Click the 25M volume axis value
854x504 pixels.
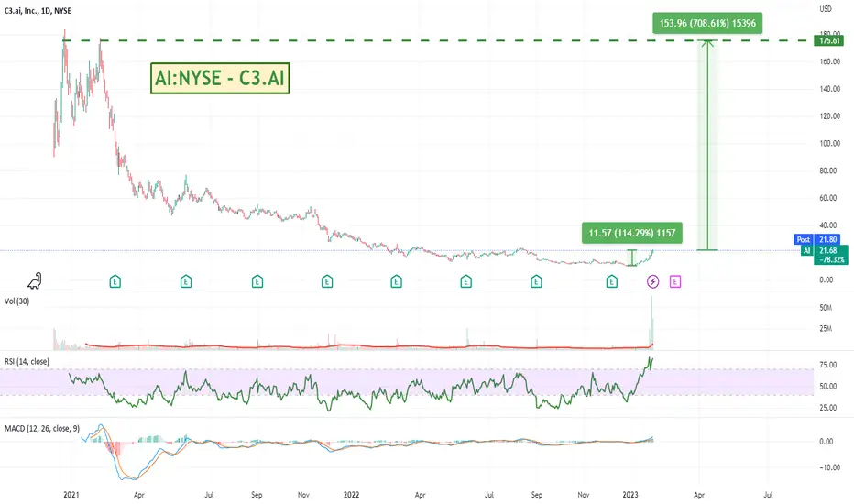click(826, 329)
